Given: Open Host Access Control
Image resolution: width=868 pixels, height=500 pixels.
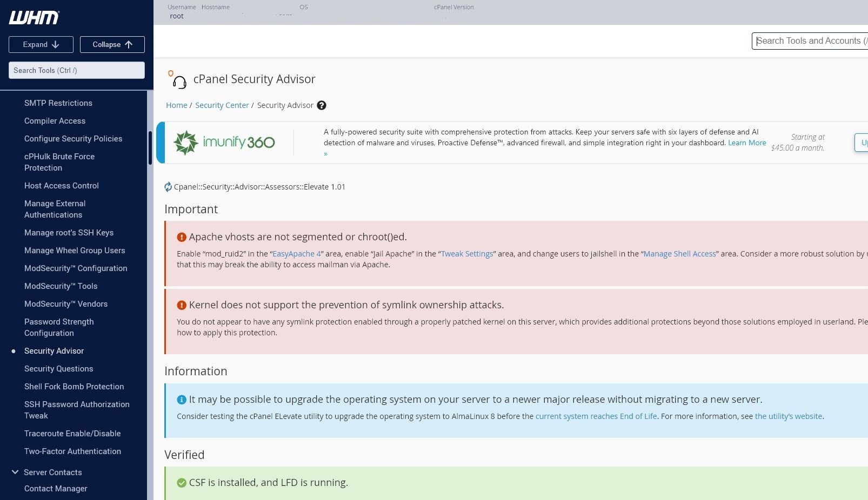Looking at the screenshot, I should point(62,186).
